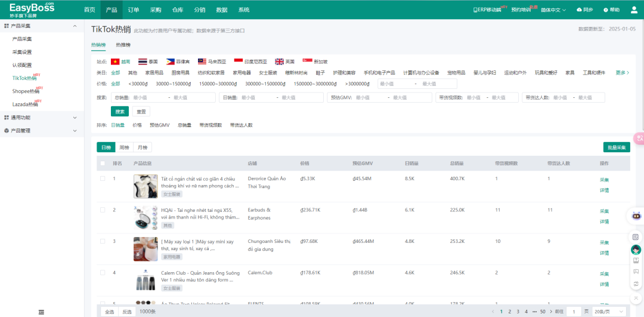Open the 订单 top menu

click(134, 10)
